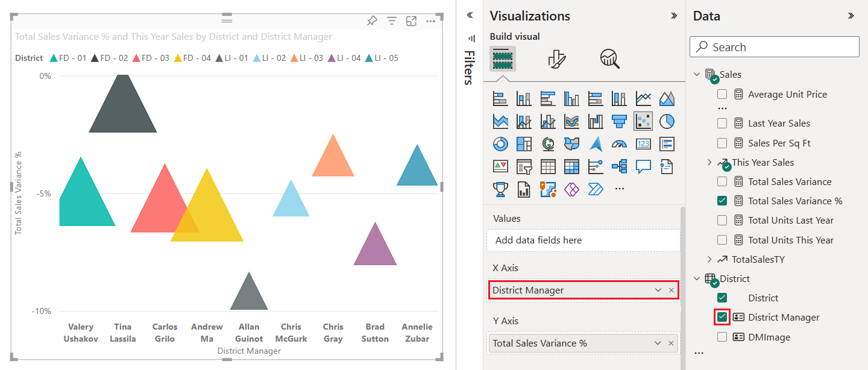
Task: Switch to the matrix visual
Action: click(x=571, y=166)
